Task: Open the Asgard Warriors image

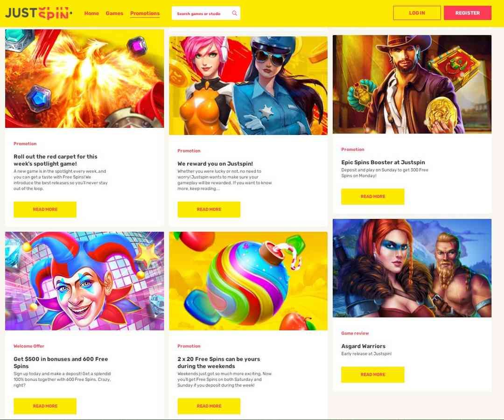Action: tap(412, 268)
